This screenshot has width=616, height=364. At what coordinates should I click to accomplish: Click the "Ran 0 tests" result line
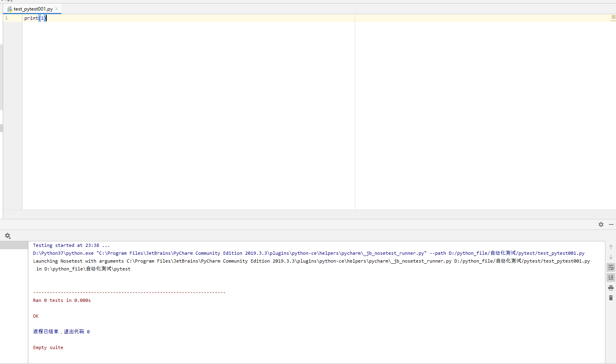tap(62, 300)
